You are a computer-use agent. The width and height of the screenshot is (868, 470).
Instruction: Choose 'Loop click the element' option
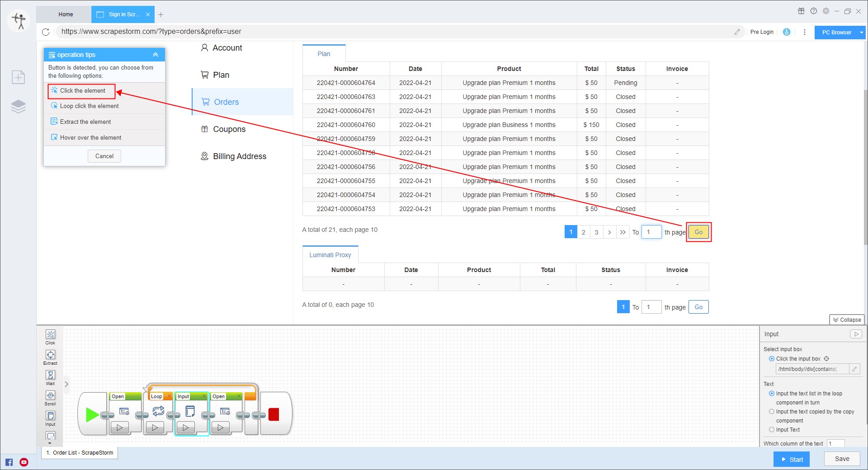click(89, 106)
